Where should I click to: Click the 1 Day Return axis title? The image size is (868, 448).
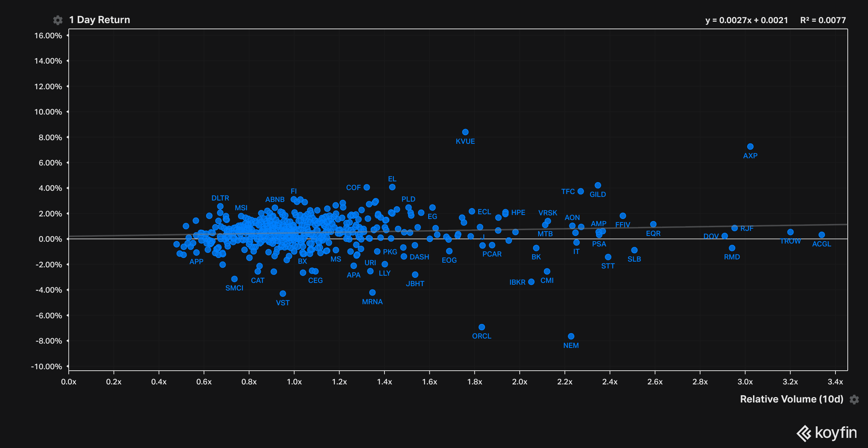99,20
